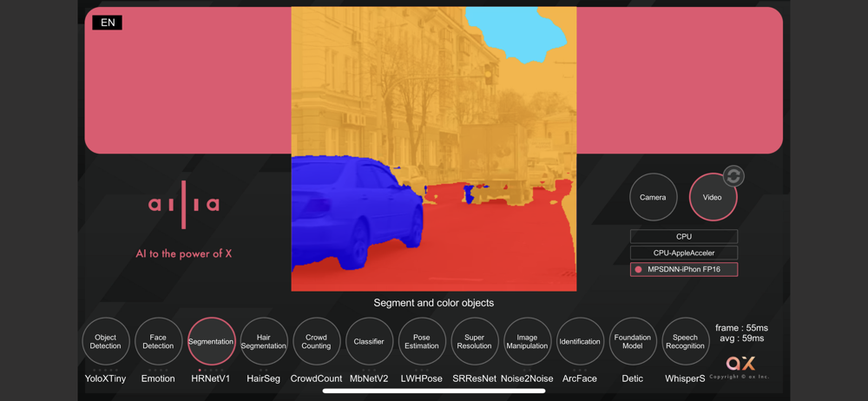Click the SRResNet model label
Screen dimensions: 868x401
(475, 378)
